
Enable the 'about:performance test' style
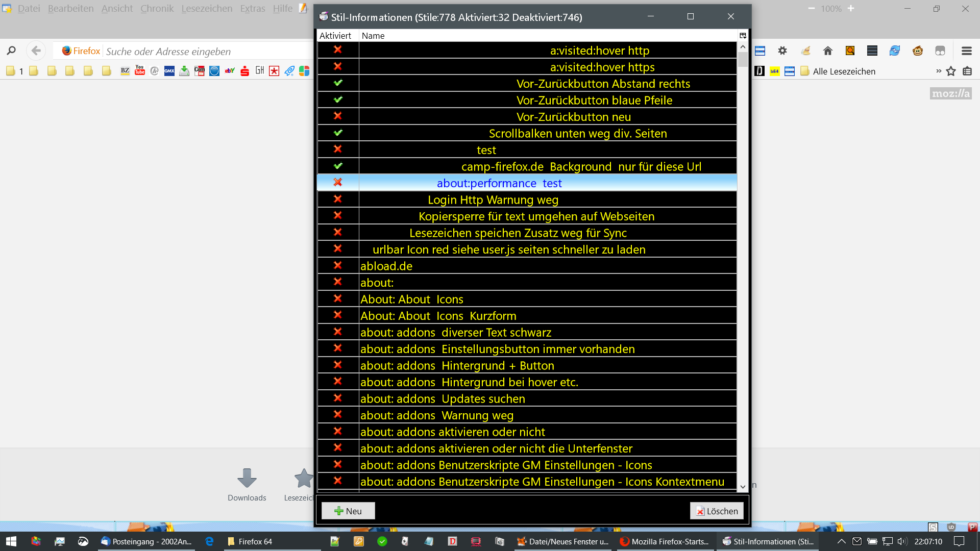338,183
